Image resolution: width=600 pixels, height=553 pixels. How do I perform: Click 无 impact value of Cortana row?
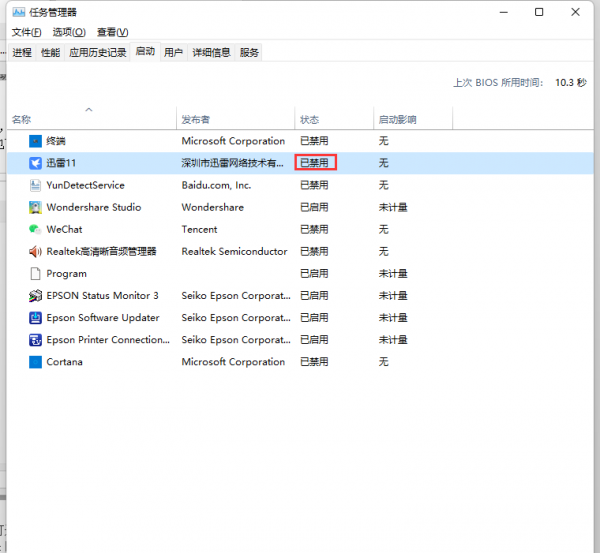coord(383,362)
